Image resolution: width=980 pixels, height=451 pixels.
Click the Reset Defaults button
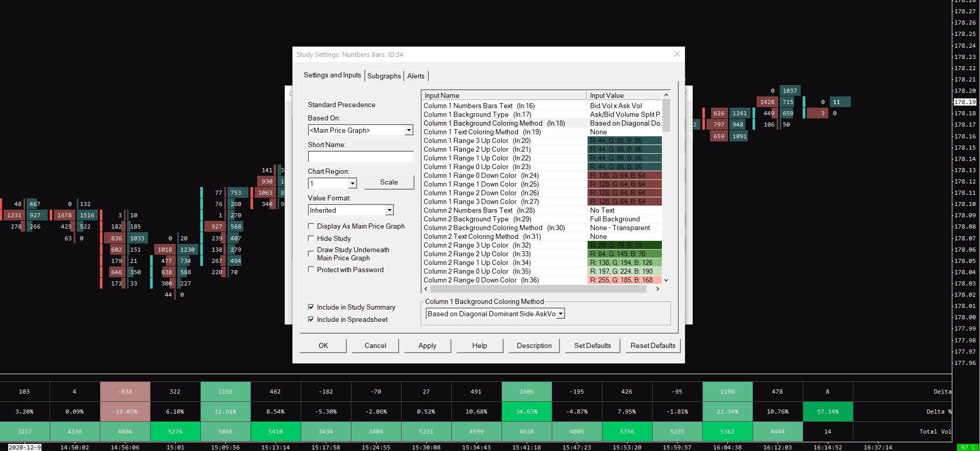pyautogui.click(x=653, y=345)
